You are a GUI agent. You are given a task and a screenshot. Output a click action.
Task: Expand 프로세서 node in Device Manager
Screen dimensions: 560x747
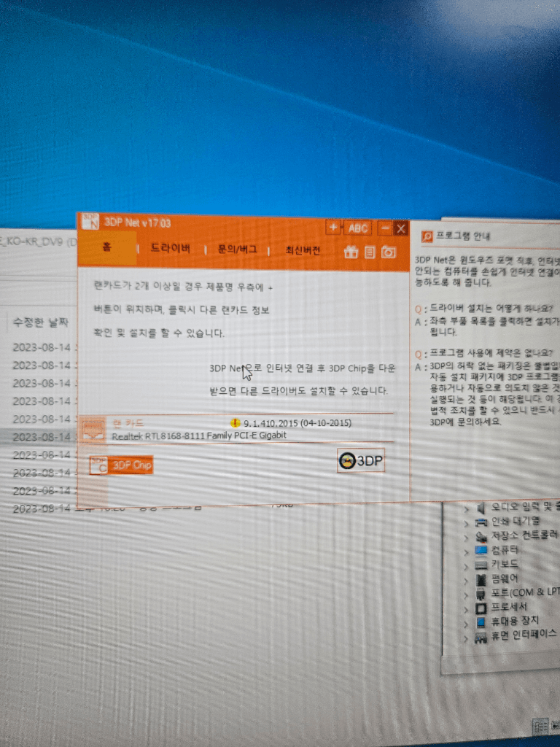(466, 609)
